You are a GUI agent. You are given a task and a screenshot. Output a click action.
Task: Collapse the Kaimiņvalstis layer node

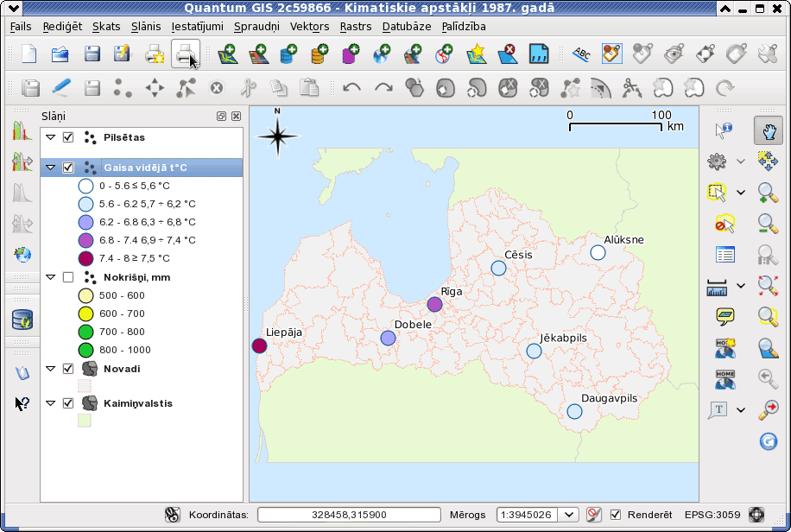tap(50, 403)
